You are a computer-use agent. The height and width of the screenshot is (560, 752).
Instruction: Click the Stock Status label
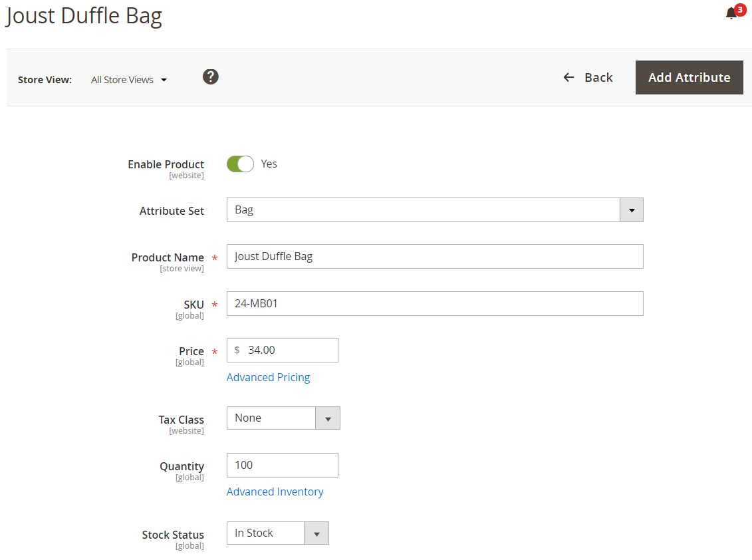[x=173, y=535]
